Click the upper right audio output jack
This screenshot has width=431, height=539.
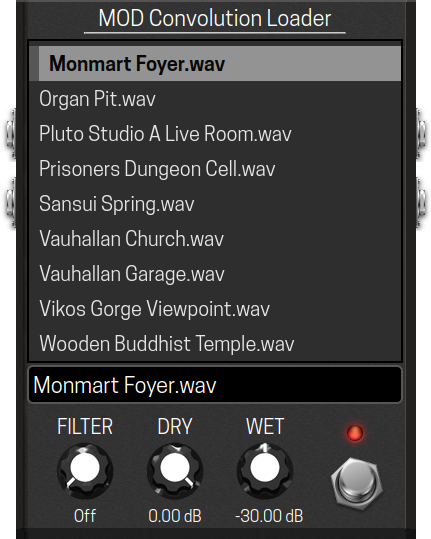pos(421,133)
